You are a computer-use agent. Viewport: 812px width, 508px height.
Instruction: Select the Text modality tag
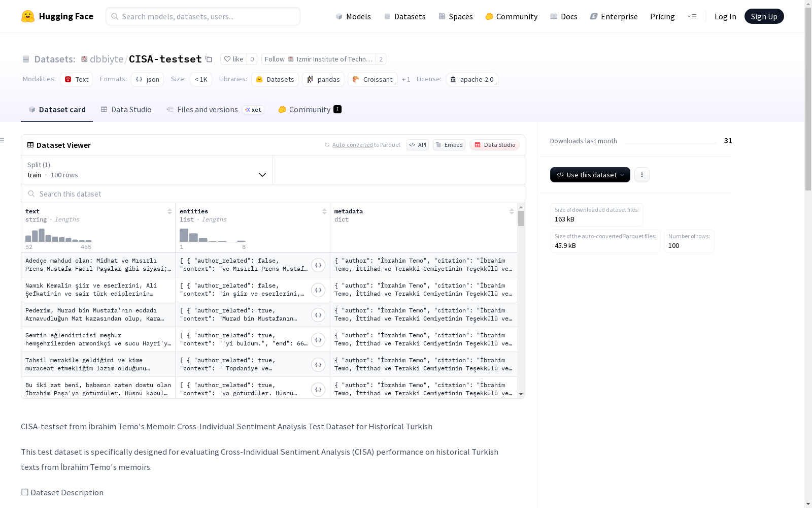tap(77, 79)
